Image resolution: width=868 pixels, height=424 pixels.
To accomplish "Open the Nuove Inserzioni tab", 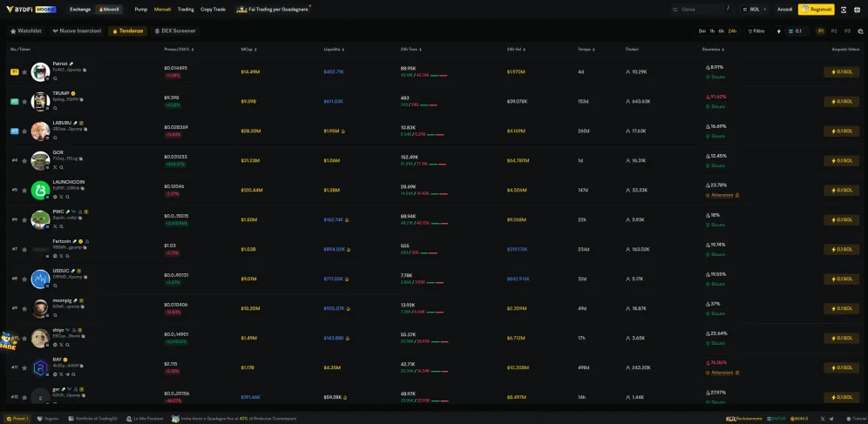I will [x=77, y=31].
